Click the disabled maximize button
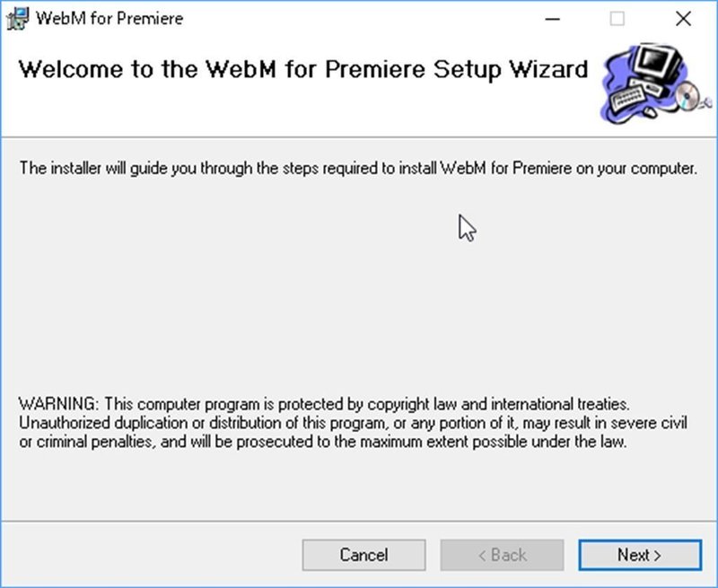The height and width of the screenshot is (588, 718). coord(617,18)
